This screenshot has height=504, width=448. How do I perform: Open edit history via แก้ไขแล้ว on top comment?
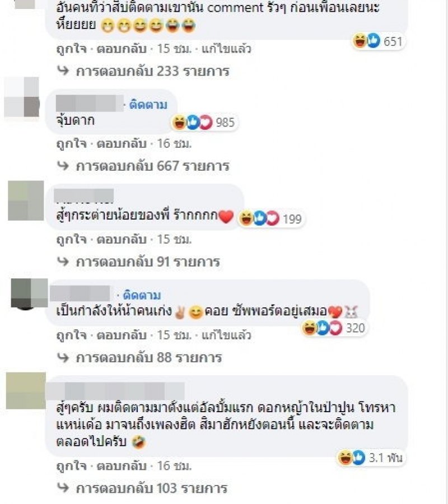(x=226, y=49)
